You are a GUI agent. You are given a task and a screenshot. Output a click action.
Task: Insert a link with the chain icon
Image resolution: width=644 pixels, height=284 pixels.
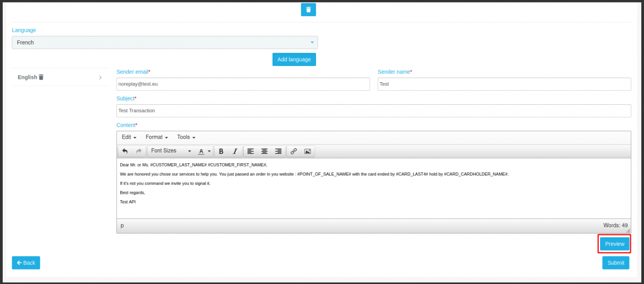click(x=294, y=151)
